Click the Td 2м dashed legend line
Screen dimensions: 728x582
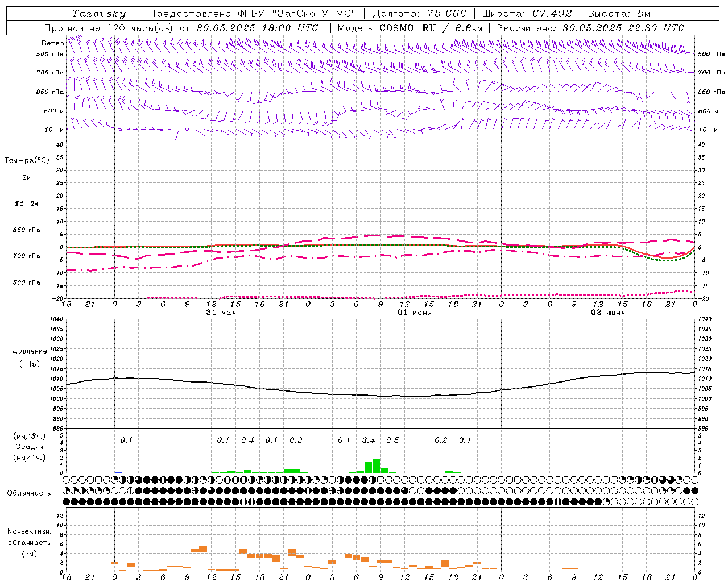pos(26,210)
